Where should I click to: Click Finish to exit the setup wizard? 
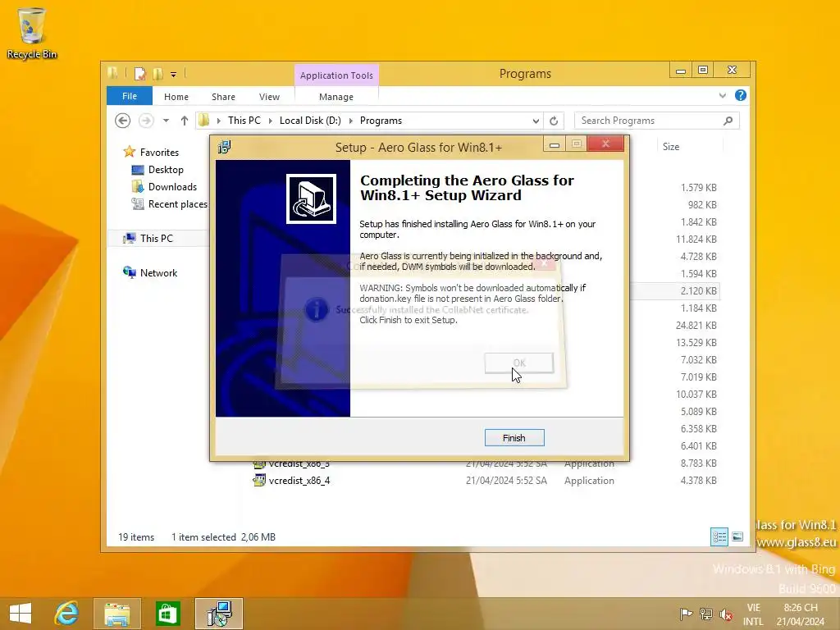click(514, 438)
